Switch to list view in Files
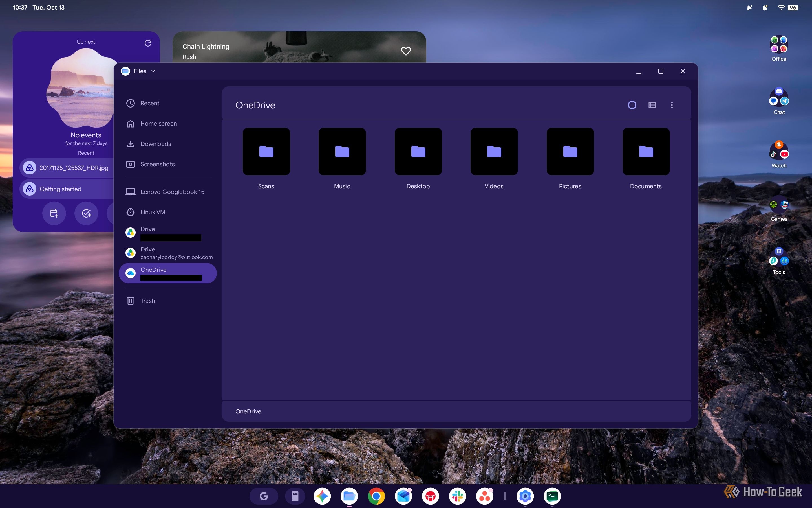Viewport: 812px width, 508px height. coord(652,105)
